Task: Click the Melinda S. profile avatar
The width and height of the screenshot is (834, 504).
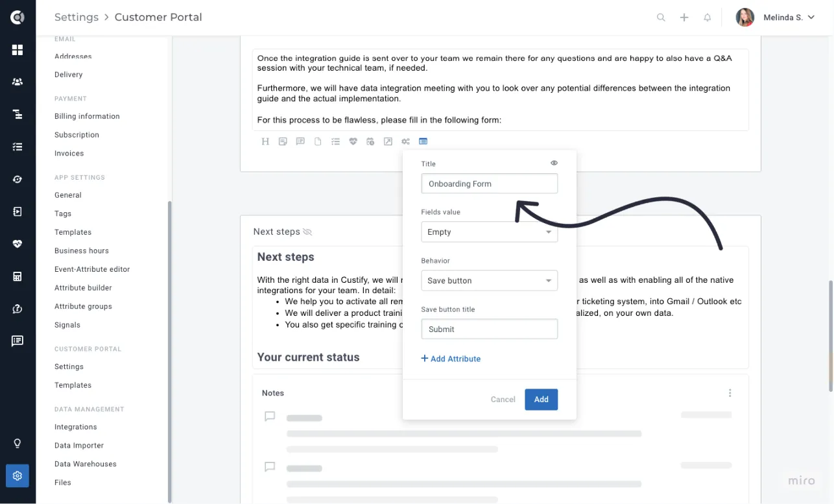Action: [x=745, y=18]
